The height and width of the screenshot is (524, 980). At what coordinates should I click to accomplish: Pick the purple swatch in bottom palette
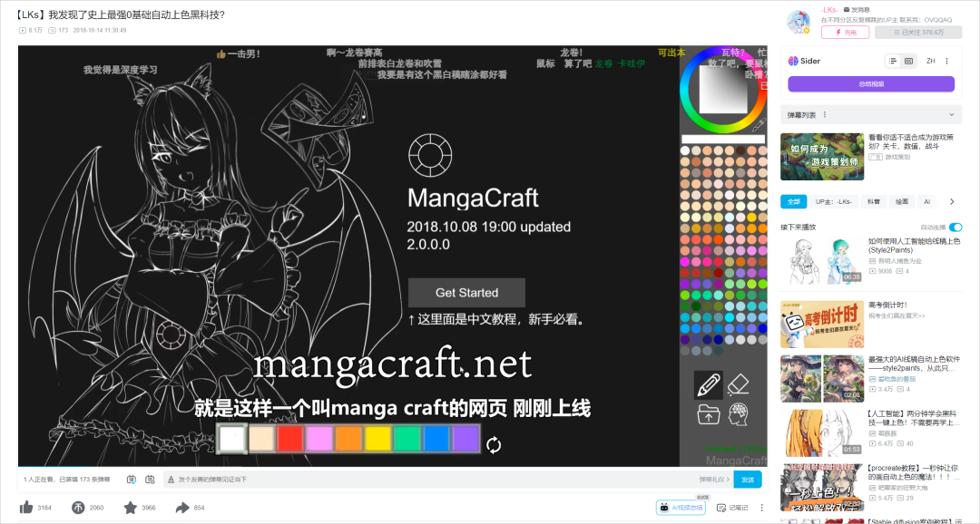tap(466, 439)
